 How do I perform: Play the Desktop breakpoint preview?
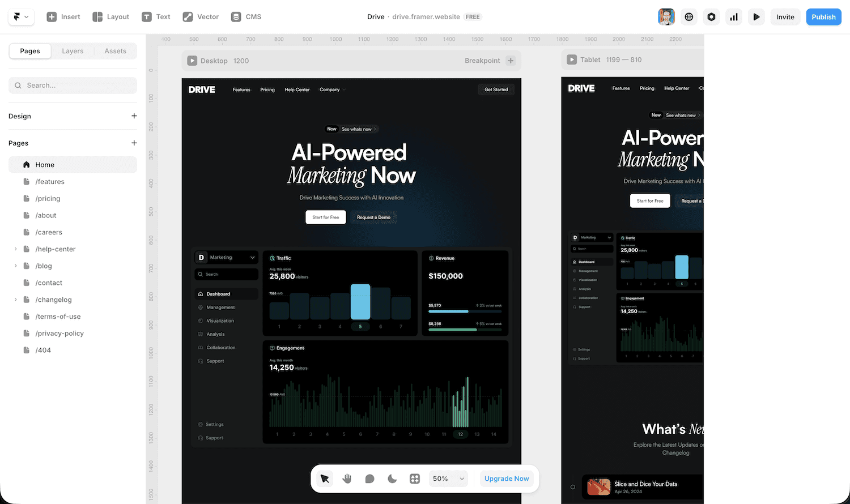(192, 61)
